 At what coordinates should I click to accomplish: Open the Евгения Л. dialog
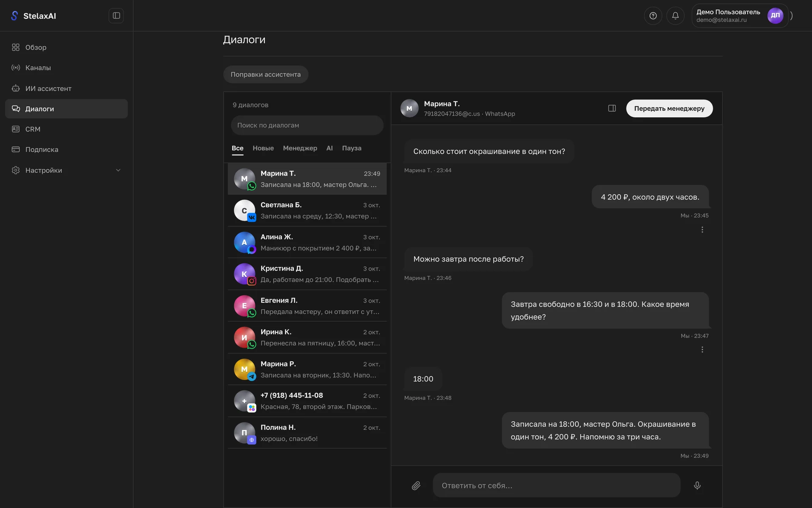[307, 306]
